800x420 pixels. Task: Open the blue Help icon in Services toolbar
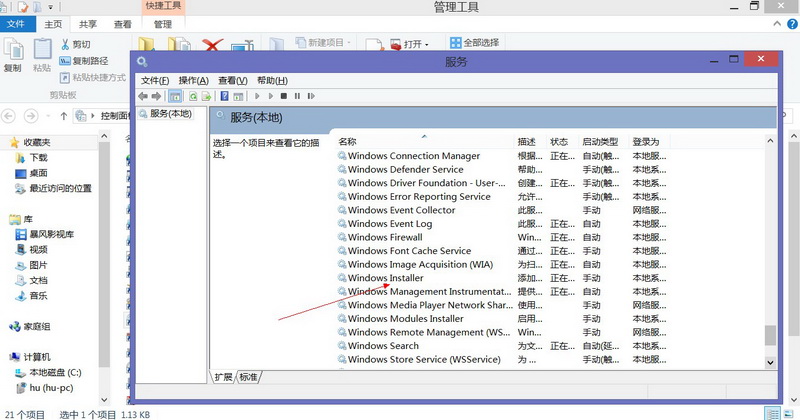(224, 96)
